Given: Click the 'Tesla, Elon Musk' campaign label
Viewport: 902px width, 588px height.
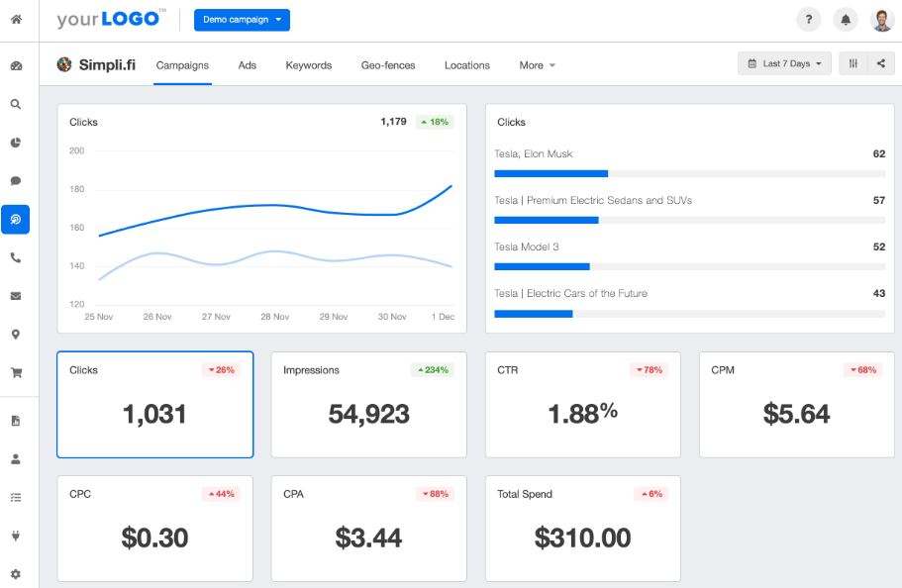Looking at the screenshot, I should pos(534,153).
